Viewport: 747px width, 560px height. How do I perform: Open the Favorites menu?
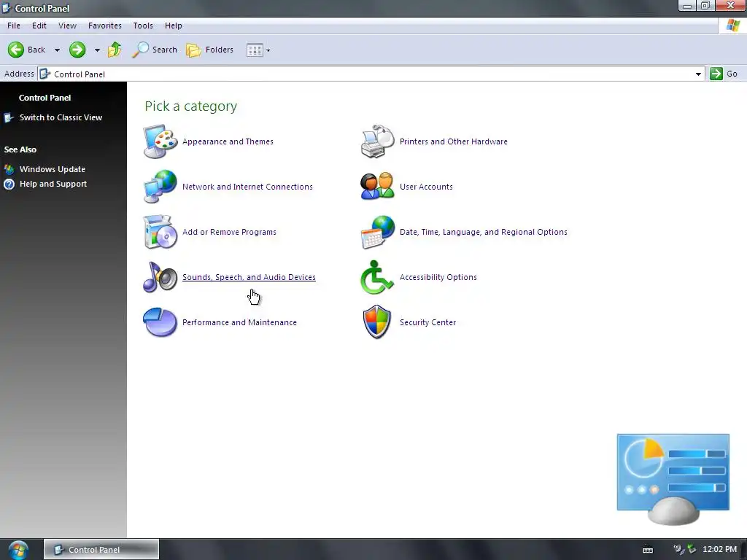click(x=105, y=26)
